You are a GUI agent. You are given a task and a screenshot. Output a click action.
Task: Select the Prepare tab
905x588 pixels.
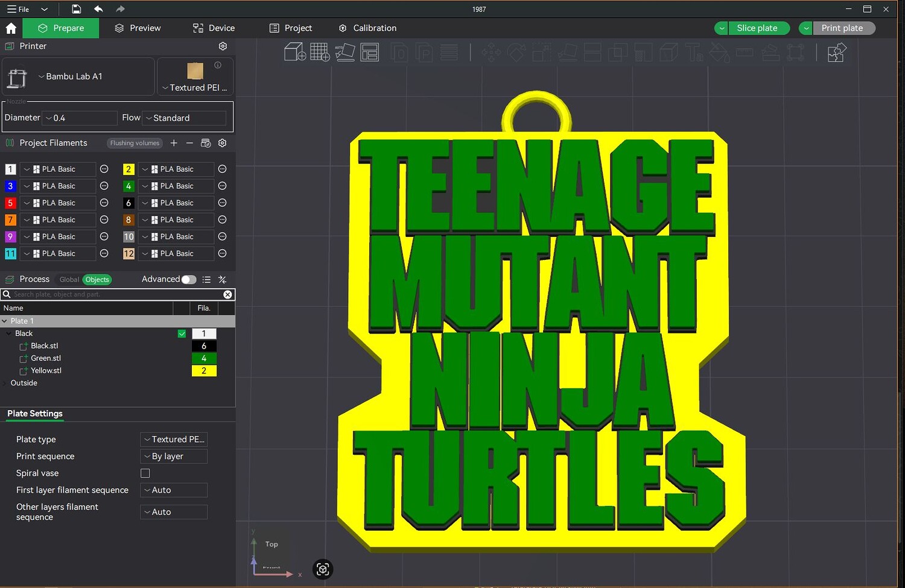click(61, 28)
